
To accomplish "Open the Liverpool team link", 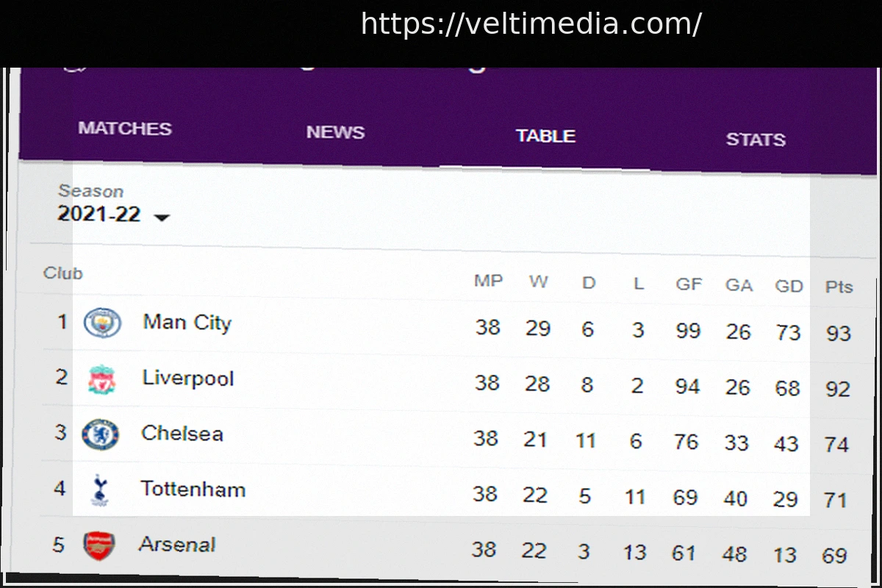I will click(188, 379).
